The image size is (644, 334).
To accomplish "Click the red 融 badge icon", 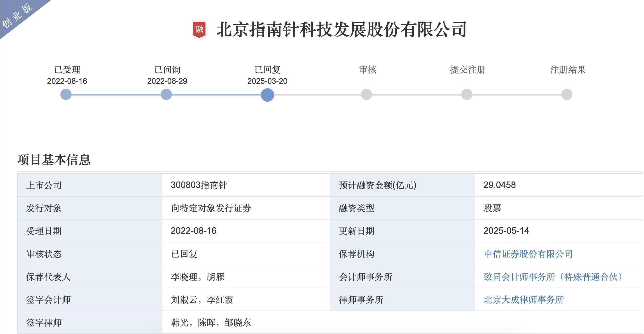I will tap(199, 29).
